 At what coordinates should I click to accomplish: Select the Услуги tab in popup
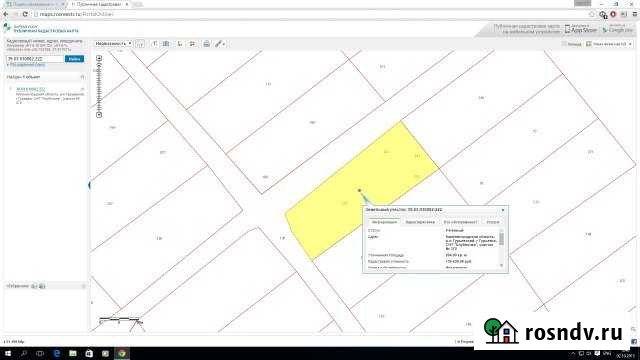[493, 222]
